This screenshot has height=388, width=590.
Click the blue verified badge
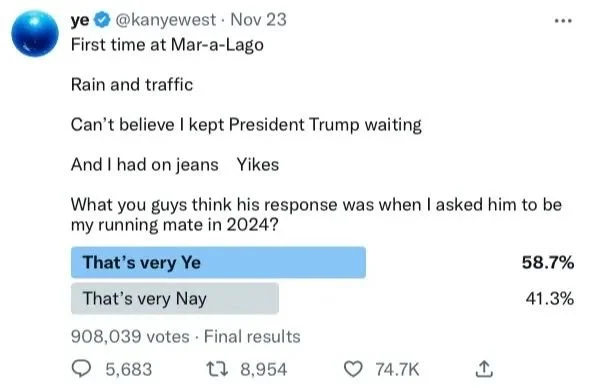[x=102, y=20]
